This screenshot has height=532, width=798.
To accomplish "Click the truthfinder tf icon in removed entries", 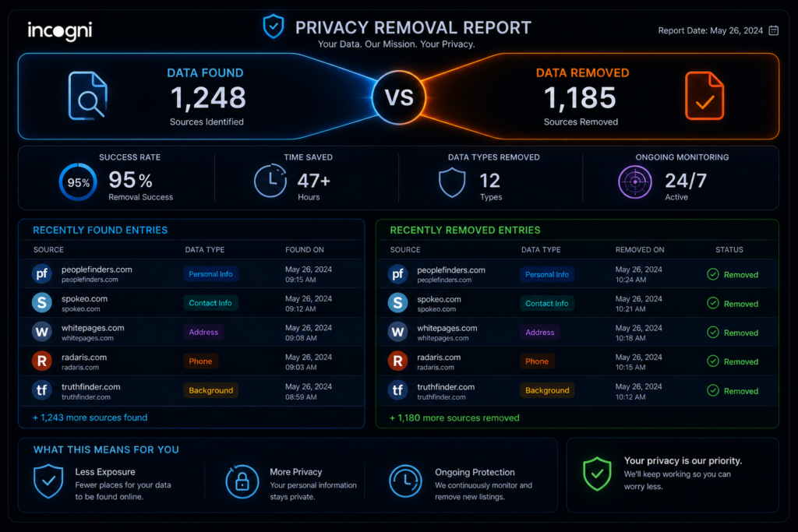I will (397, 390).
